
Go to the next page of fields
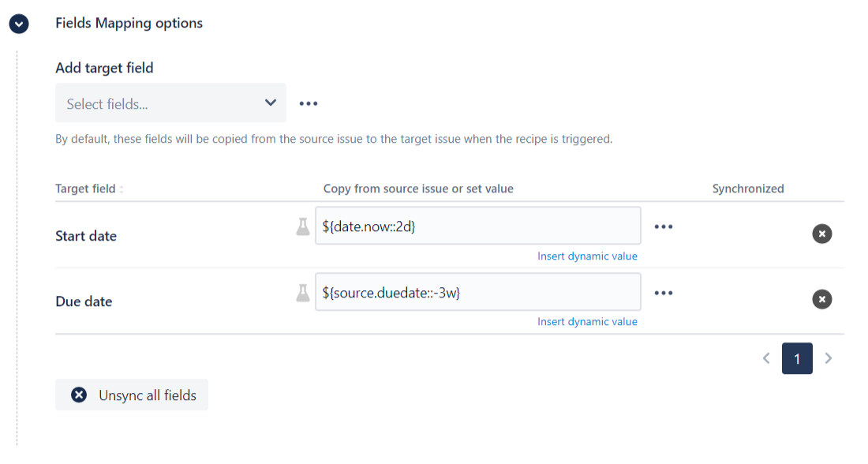(x=828, y=358)
